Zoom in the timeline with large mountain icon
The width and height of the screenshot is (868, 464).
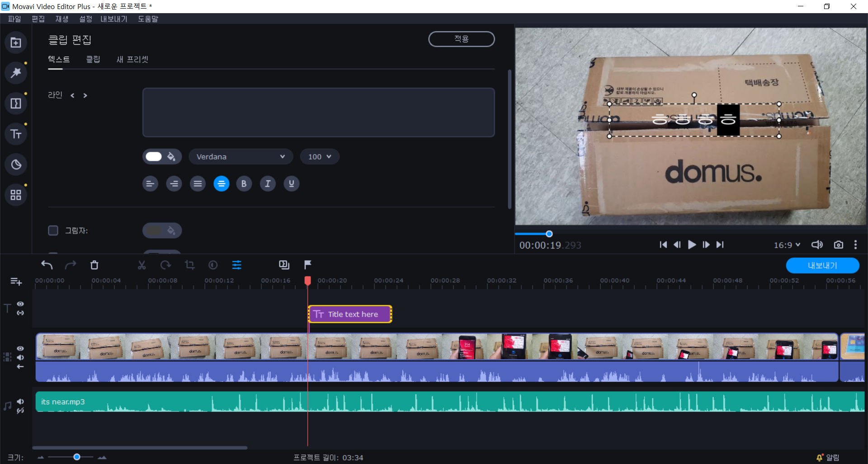click(x=102, y=457)
